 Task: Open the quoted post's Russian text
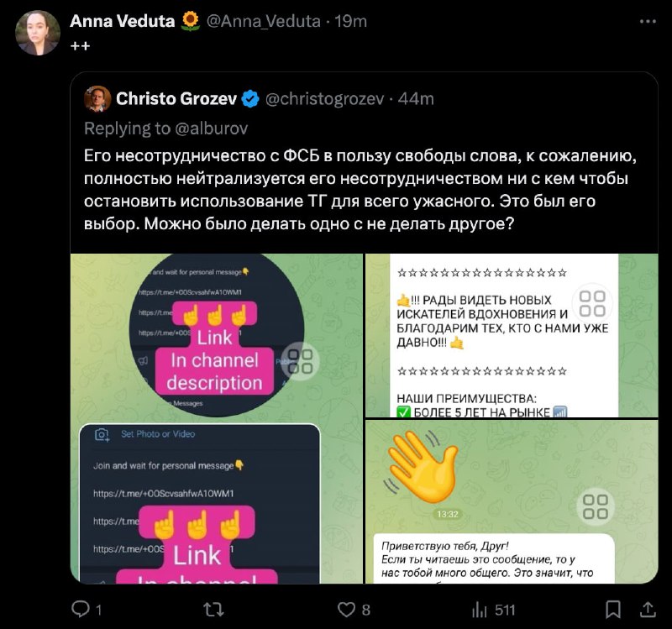click(360, 190)
